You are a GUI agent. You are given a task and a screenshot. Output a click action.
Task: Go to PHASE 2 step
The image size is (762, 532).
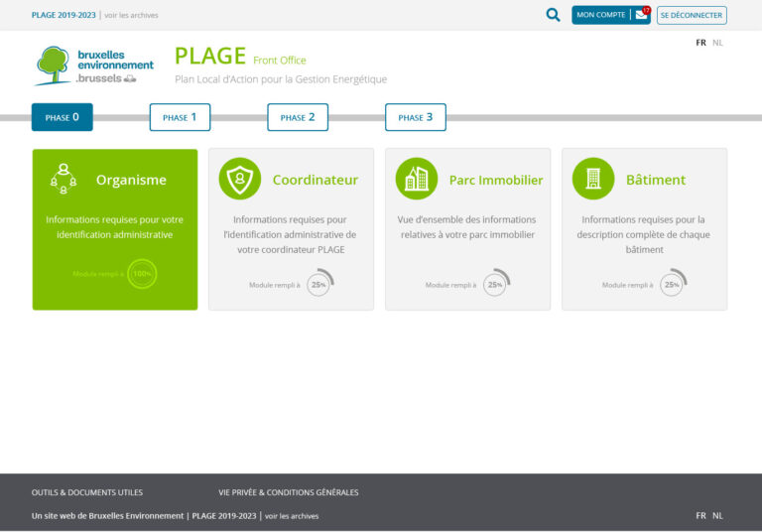tap(298, 117)
